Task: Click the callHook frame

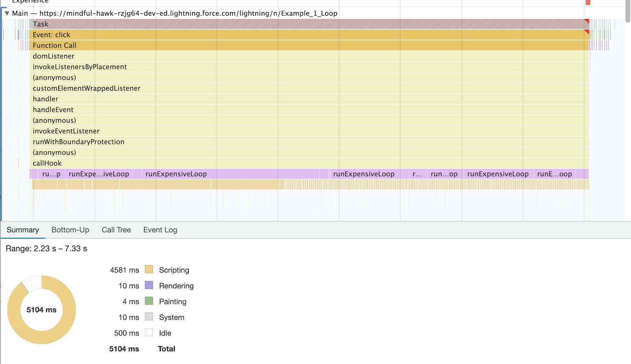Action: click(x=309, y=163)
